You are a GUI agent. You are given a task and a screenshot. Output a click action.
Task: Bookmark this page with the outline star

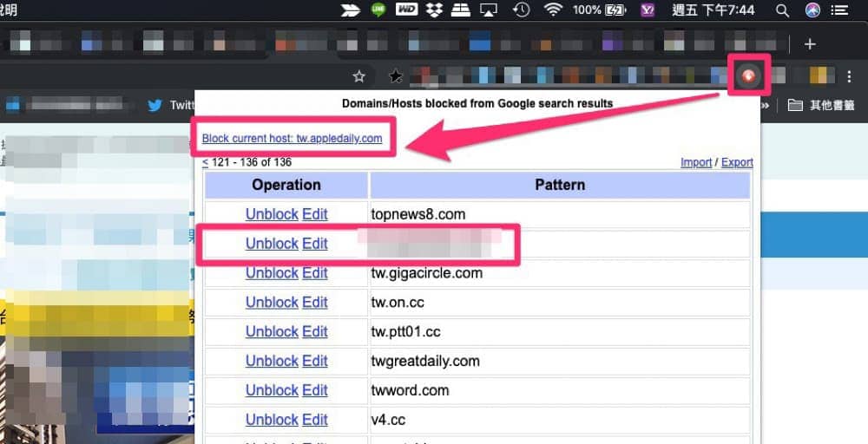(x=359, y=76)
